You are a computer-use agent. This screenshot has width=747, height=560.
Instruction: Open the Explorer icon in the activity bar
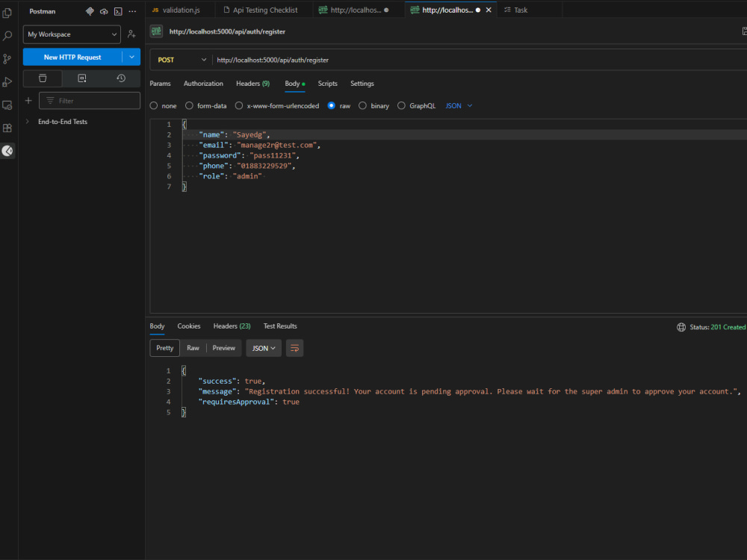point(7,13)
